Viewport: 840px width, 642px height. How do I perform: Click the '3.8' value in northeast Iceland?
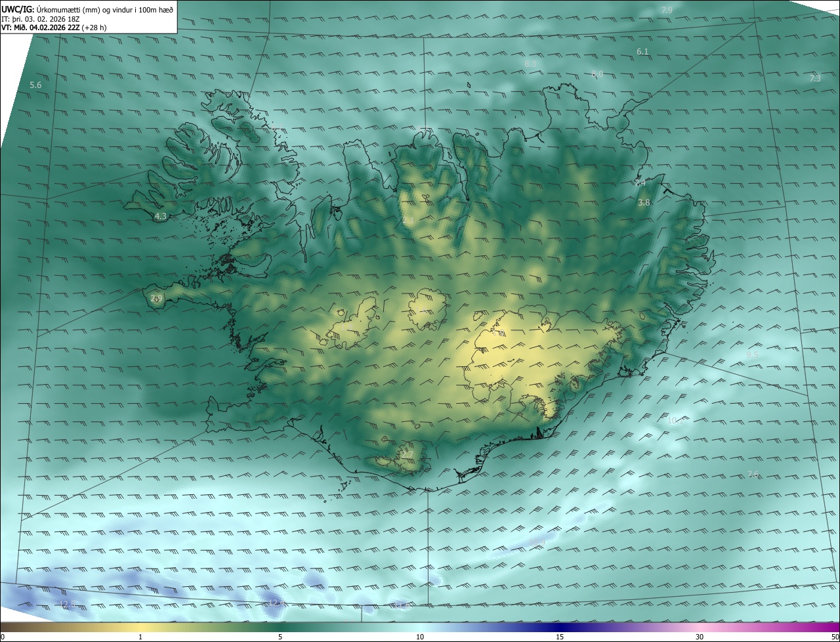(644, 203)
